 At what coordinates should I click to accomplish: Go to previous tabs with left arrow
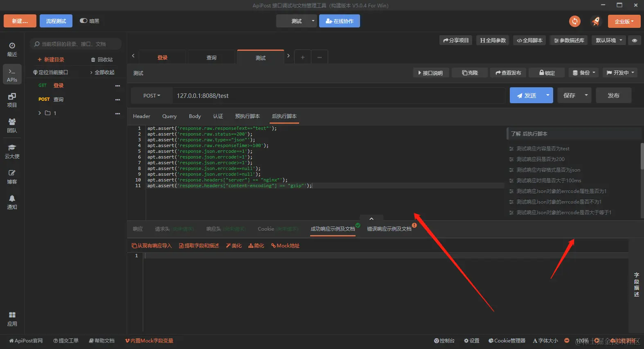tap(133, 56)
